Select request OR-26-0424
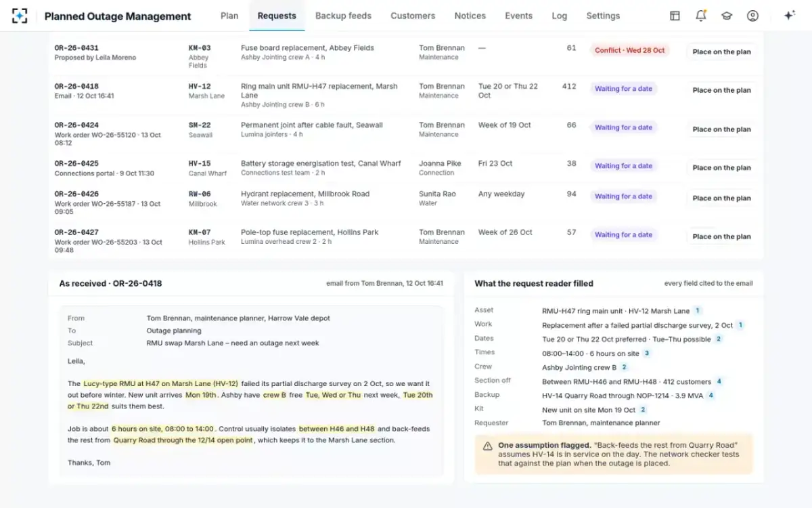This screenshot has width=812, height=508. coord(76,125)
